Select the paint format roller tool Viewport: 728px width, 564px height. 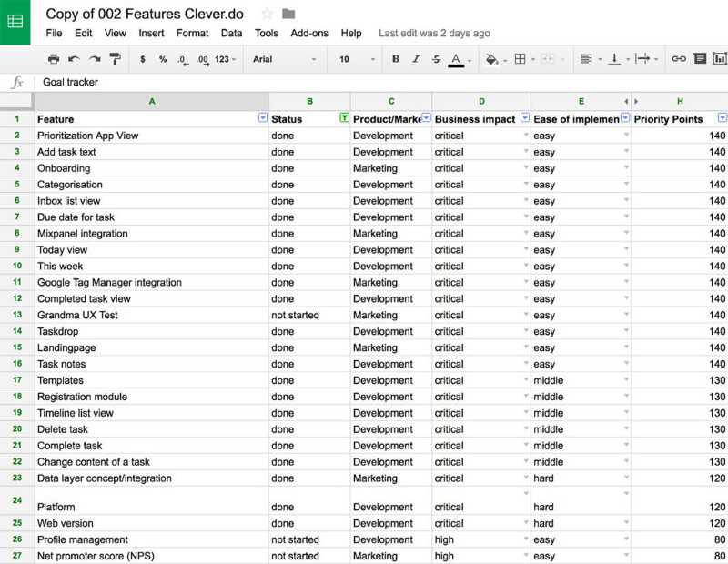(115, 59)
